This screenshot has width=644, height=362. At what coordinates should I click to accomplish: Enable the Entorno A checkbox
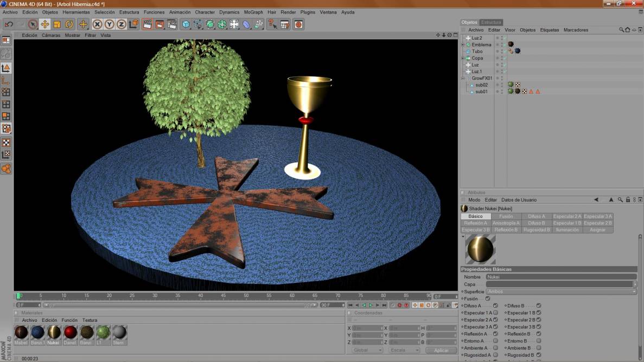coord(495,341)
